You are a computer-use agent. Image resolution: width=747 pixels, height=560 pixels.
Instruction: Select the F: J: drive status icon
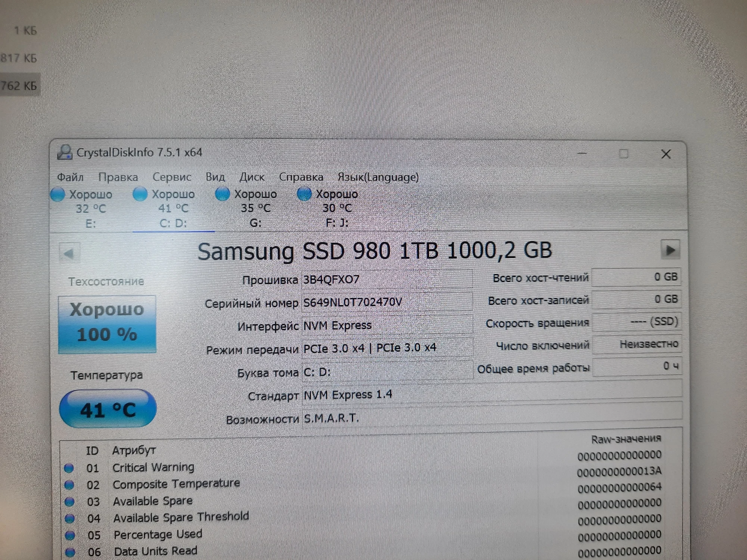coord(304,194)
